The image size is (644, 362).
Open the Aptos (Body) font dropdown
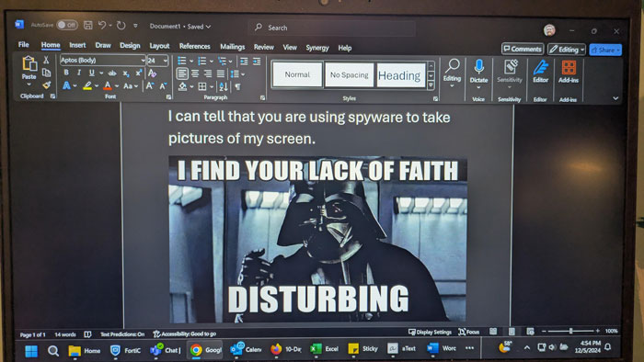(143, 61)
